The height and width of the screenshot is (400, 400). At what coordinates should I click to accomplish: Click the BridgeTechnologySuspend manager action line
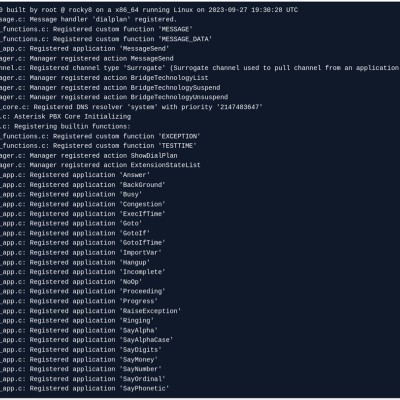click(110, 88)
